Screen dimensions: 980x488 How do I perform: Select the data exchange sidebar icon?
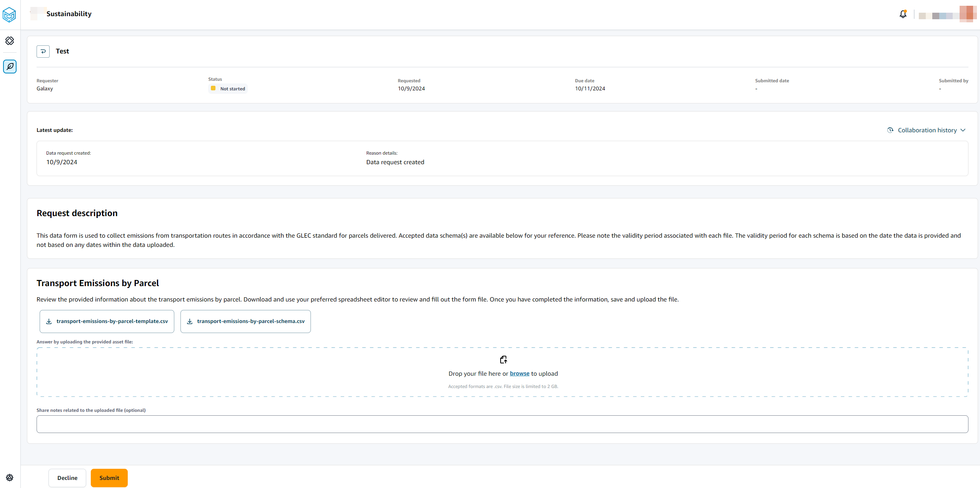point(10,41)
